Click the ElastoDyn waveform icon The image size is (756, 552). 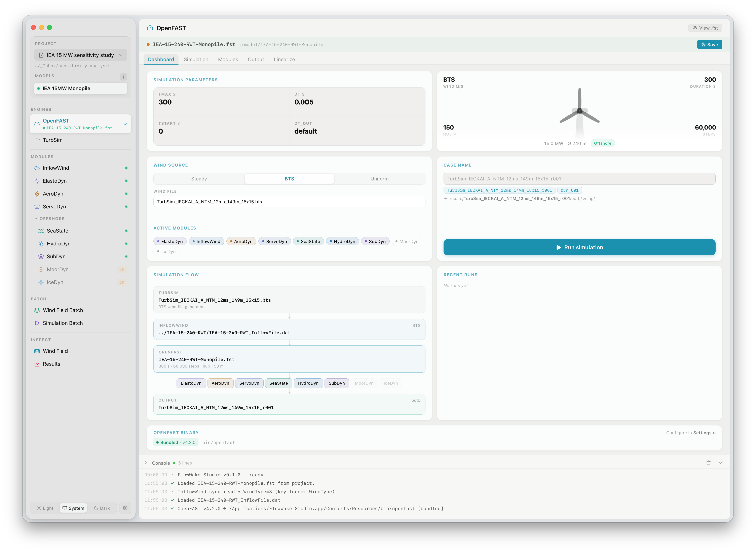[37, 181]
